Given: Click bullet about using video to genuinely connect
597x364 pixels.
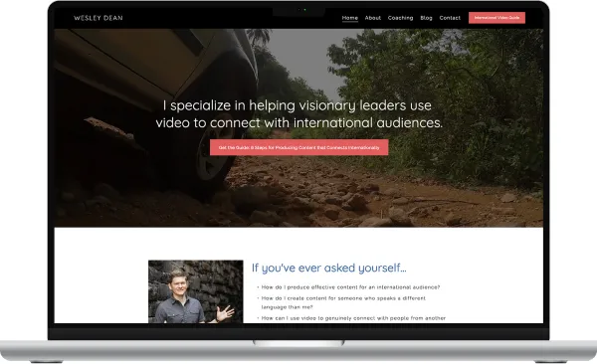Looking at the screenshot, I should pos(353,318).
